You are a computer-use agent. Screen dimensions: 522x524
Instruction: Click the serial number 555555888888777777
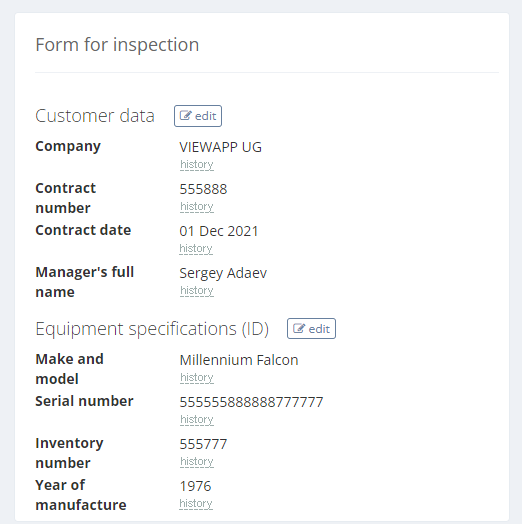point(251,402)
